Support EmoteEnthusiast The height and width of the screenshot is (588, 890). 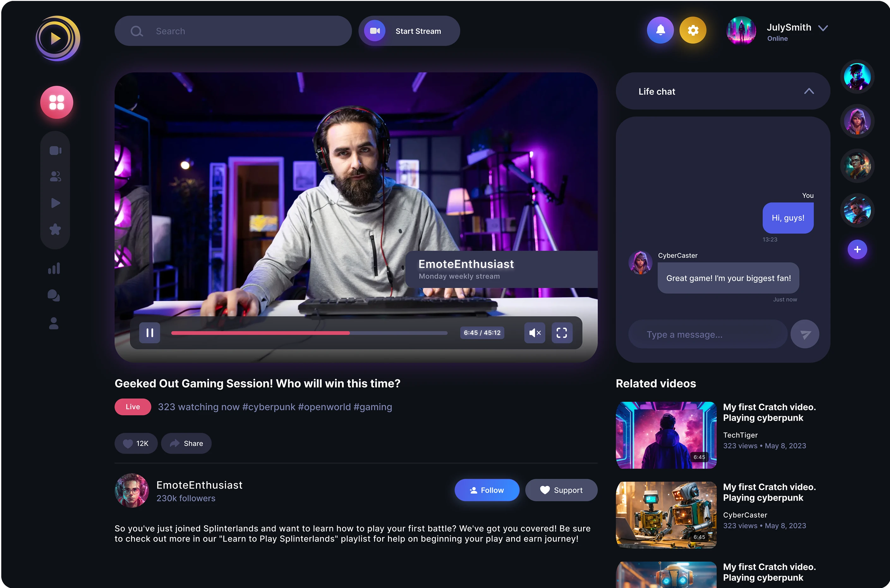561,490
